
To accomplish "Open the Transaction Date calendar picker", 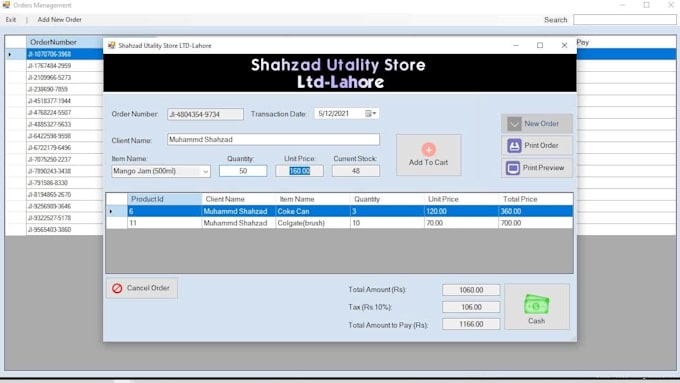I will 370,114.
